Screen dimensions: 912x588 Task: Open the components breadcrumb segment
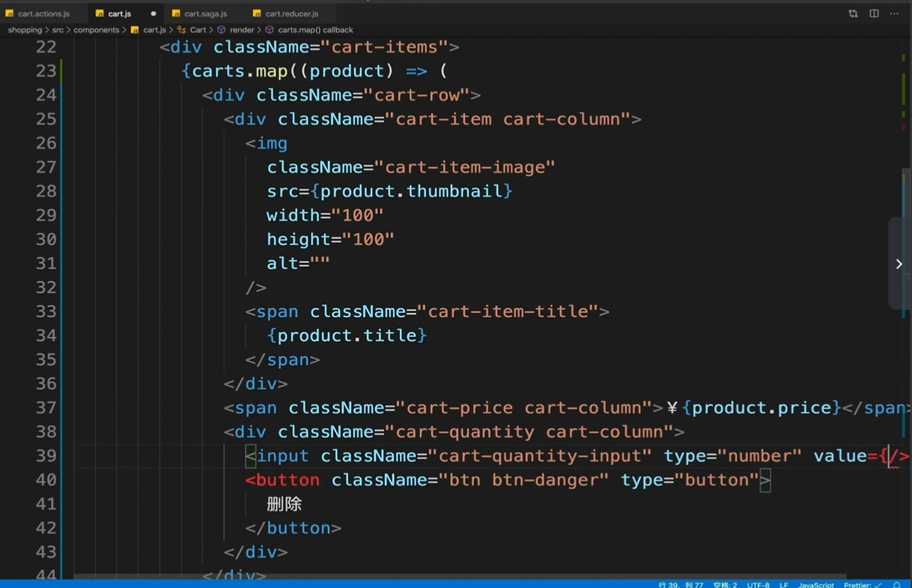[96, 30]
